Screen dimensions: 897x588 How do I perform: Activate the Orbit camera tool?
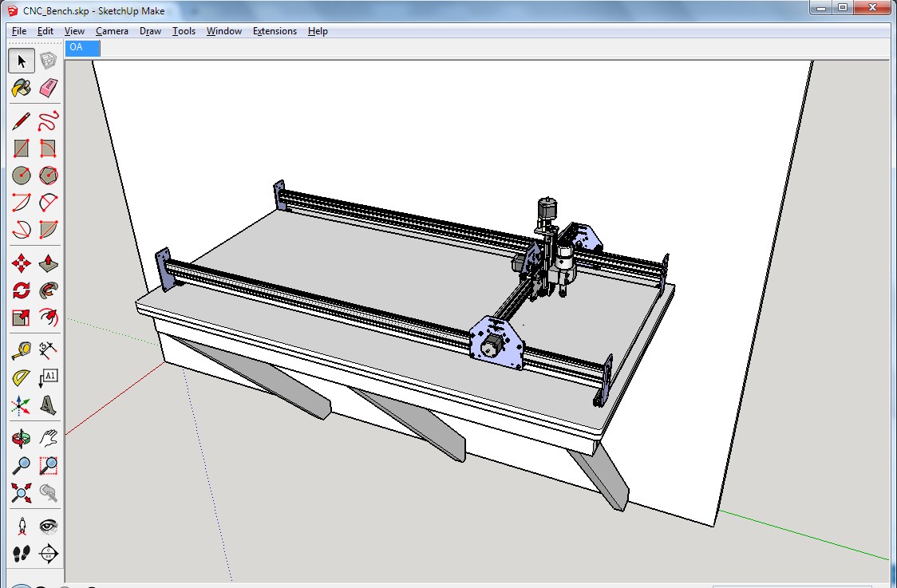[22, 437]
